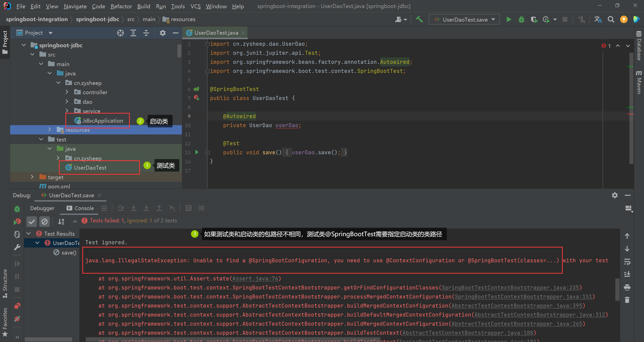Toggle show passed tests checkmark
The image size is (644, 342).
32,221
